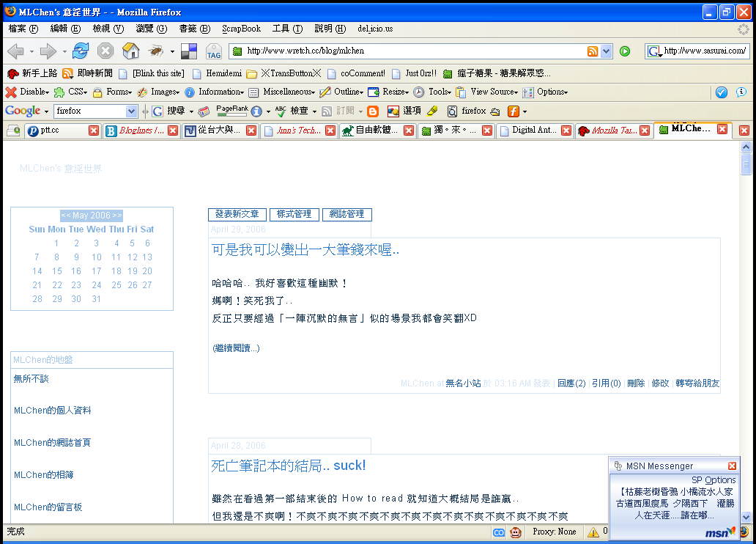Screen dimensions: 756x544
Task: Open the 編輯 (E) menu
Action: pos(66,29)
